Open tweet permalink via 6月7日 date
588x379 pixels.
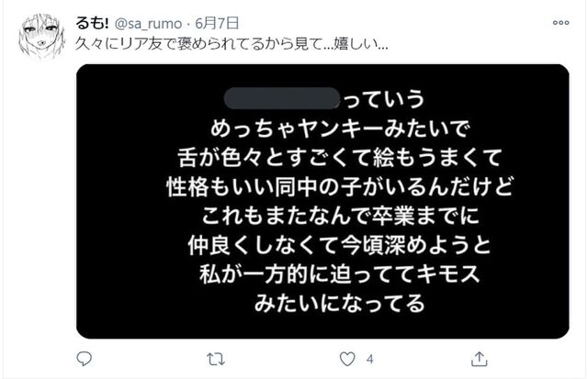pyautogui.click(x=217, y=23)
